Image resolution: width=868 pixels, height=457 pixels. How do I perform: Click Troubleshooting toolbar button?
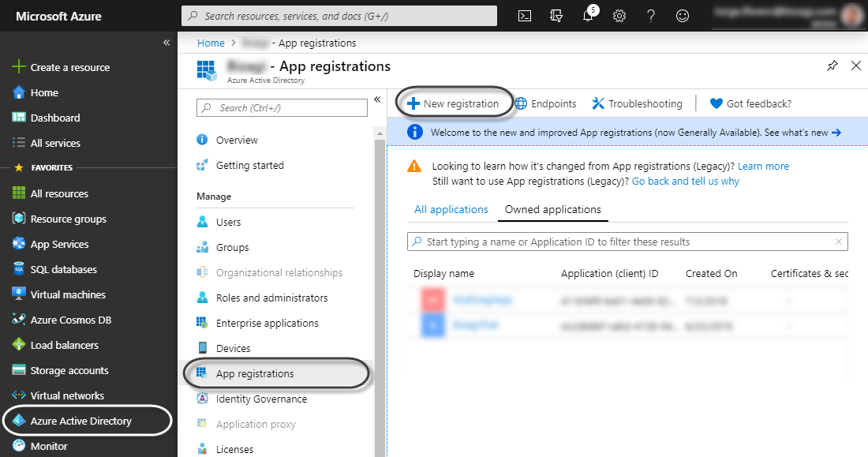pyautogui.click(x=637, y=103)
